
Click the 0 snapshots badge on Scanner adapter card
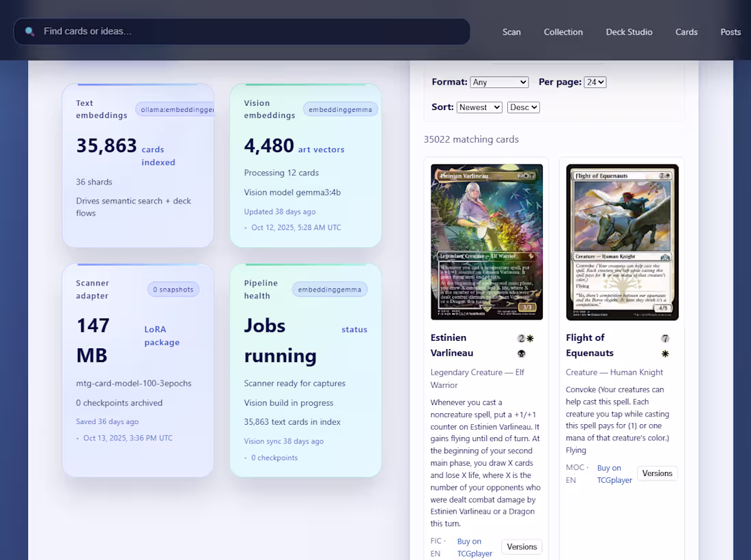pos(173,289)
